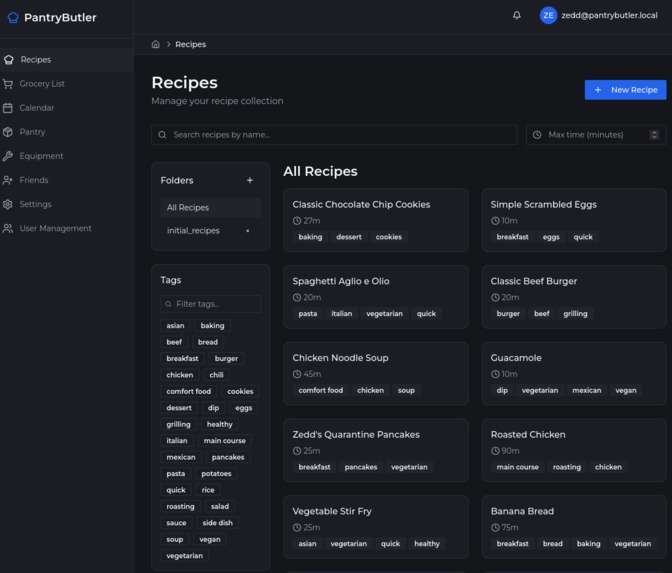This screenshot has width=672, height=573.
Task: Add a new folder with plus icon
Action: tap(250, 180)
